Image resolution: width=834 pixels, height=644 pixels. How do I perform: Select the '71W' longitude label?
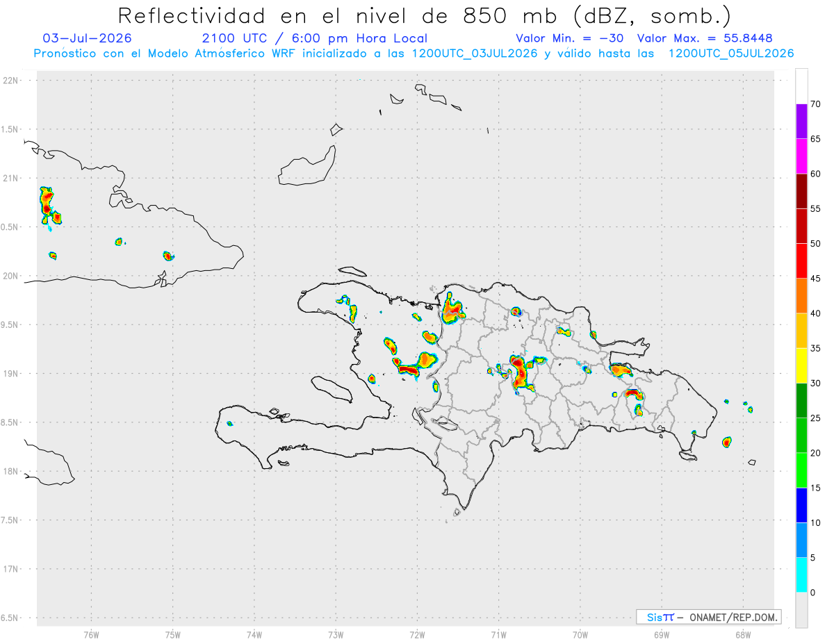[498, 634]
